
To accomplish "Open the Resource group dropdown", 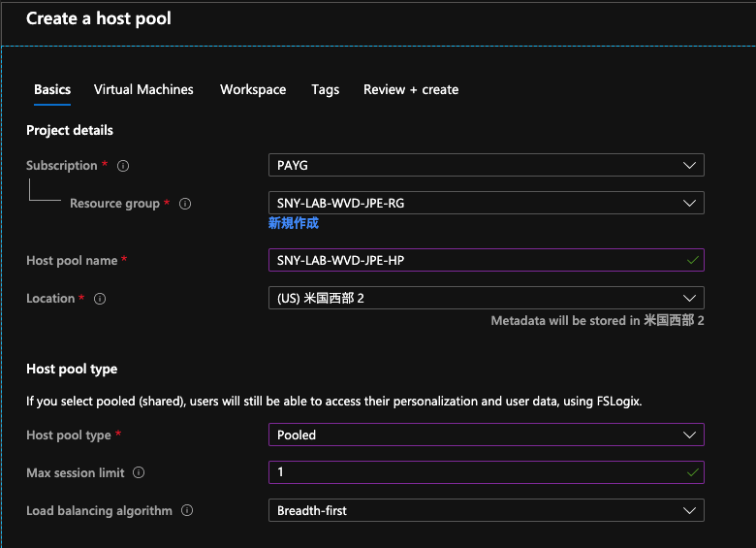I will click(x=486, y=203).
